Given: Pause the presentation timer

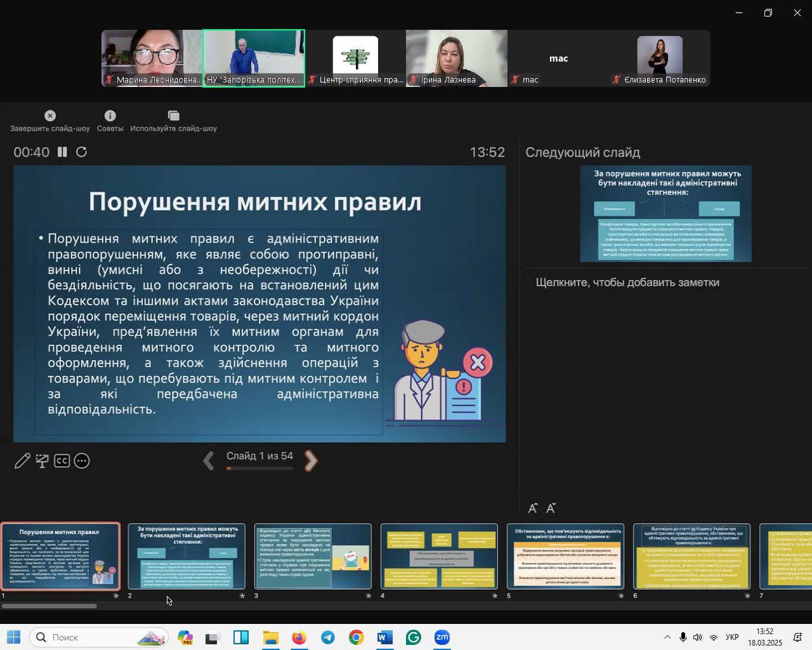Looking at the screenshot, I should pyautogui.click(x=62, y=152).
